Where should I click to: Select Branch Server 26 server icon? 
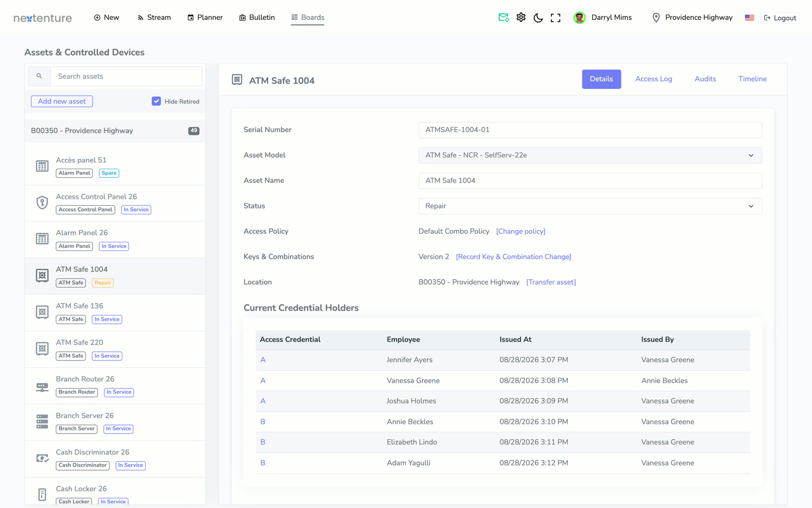click(x=42, y=421)
